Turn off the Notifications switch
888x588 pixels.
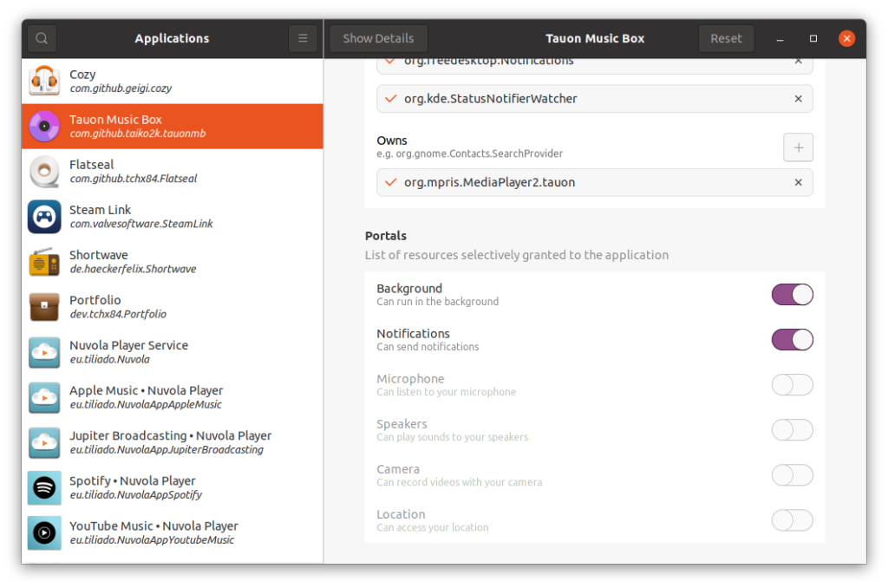[792, 340]
